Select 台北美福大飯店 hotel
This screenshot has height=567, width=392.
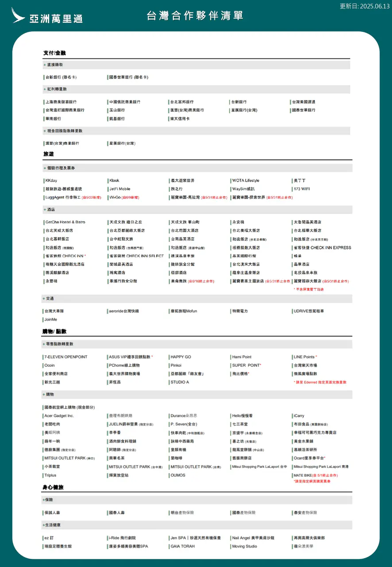[x=246, y=231]
